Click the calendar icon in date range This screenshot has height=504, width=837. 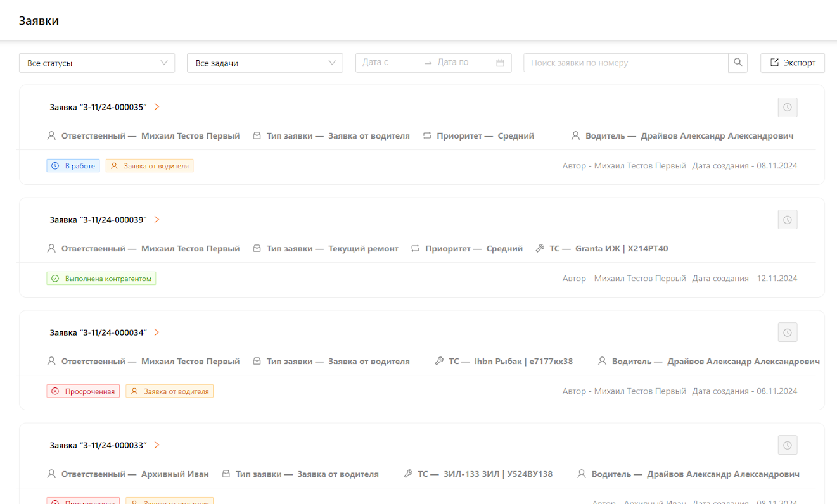pyautogui.click(x=500, y=63)
